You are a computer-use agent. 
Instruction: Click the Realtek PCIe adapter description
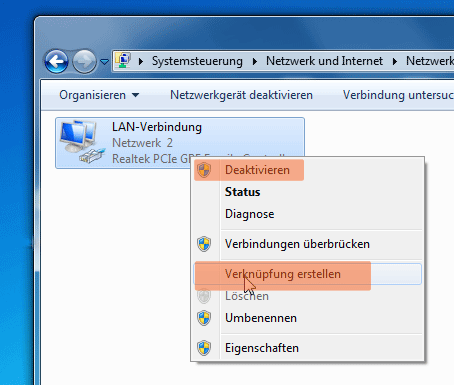pos(152,159)
